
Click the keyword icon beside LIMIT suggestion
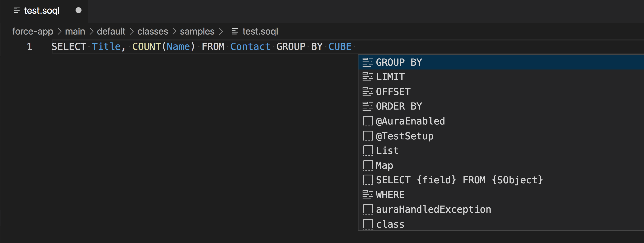click(x=368, y=77)
